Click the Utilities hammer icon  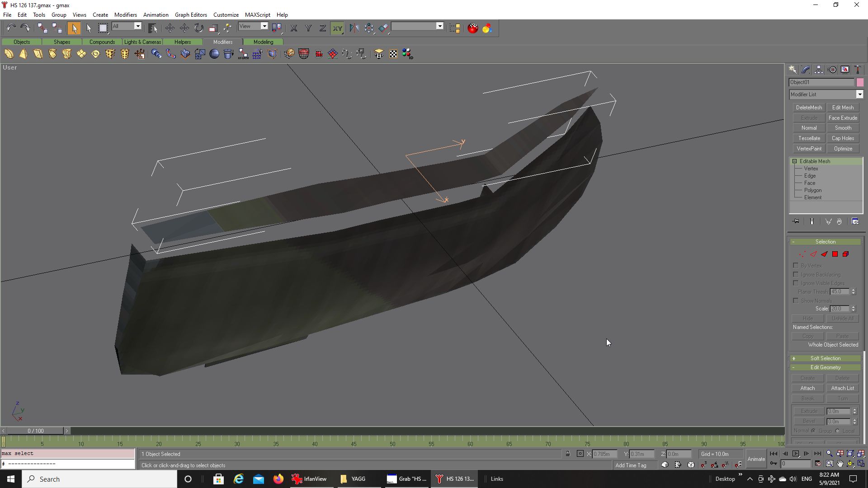[858, 70]
